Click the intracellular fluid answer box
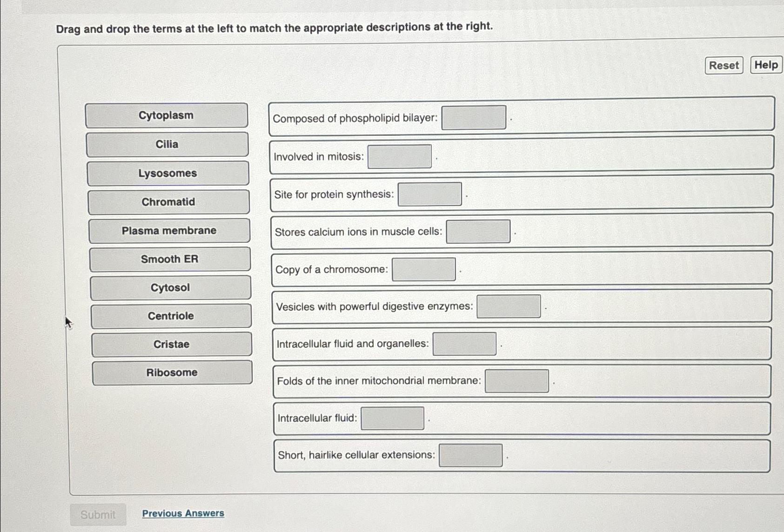 [x=392, y=418]
